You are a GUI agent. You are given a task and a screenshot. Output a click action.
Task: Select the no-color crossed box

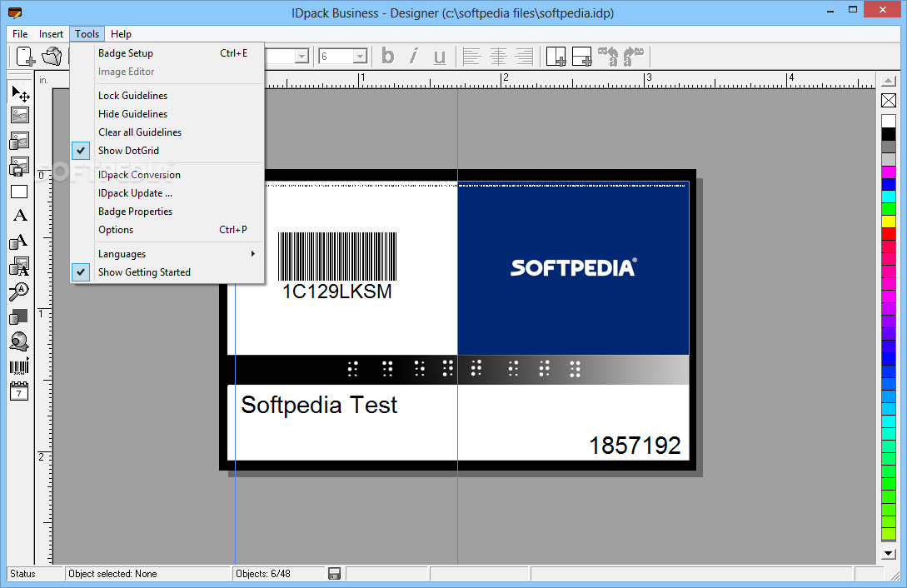pyautogui.click(x=889, y=100)
